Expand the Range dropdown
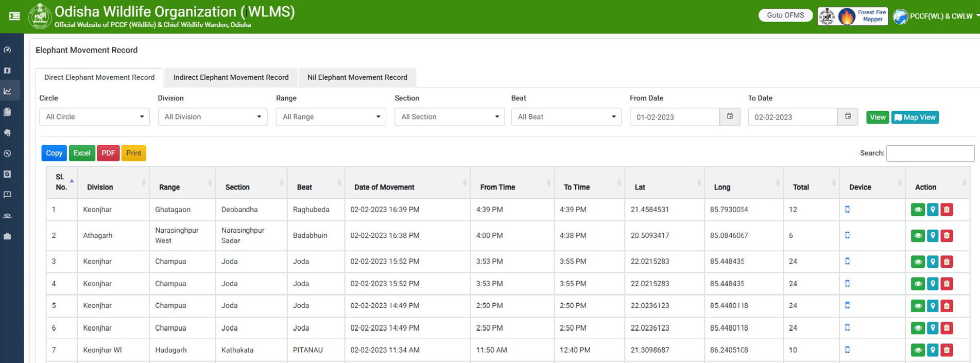Image resolution: width=980 pixels, height=363 pixels. pyautogui.click(x=331, y=117)
